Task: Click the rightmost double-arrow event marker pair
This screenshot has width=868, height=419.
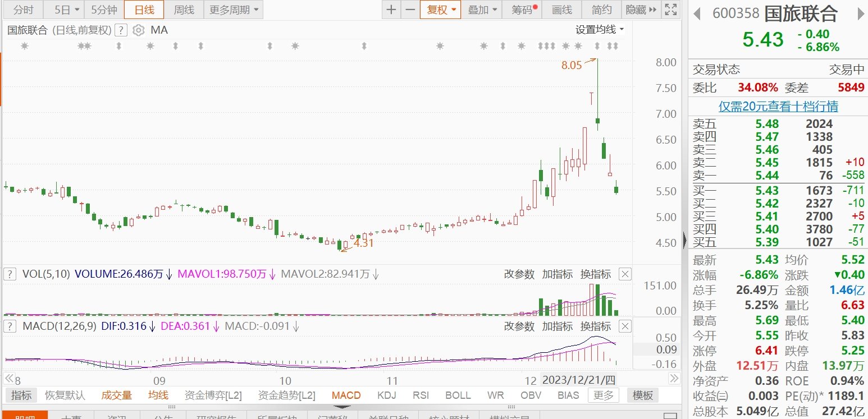Action: [x=613, y=46]
